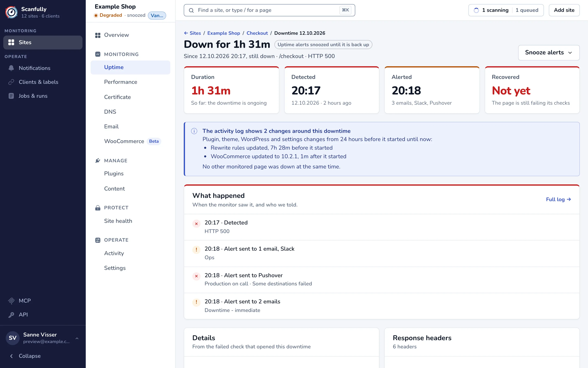The width and height of the screenshot is (588, 368).
Task: Click the 1 scanning status indicator
Action: coord(491,10)
